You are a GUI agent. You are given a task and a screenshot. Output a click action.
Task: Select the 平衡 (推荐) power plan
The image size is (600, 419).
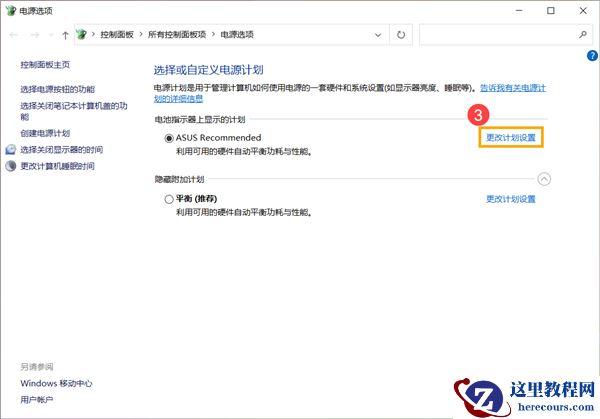coord(169,199)
